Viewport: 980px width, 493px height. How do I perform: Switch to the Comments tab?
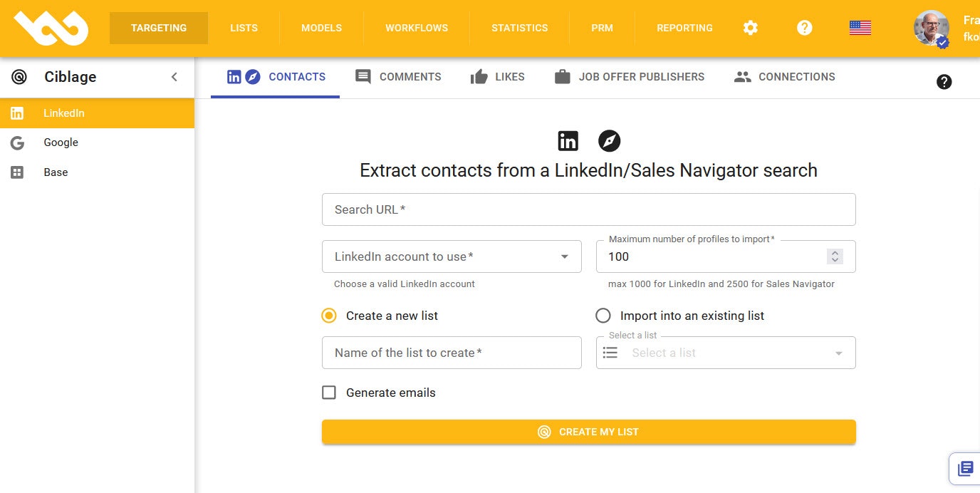click(398, 77)
